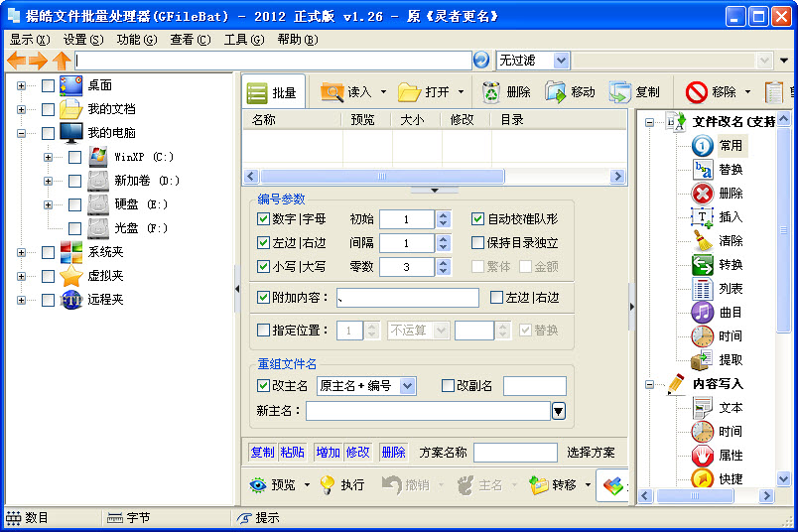
Task: Click the right panel vertical scrollbar down arrow
Action: (x=784, y=478)
